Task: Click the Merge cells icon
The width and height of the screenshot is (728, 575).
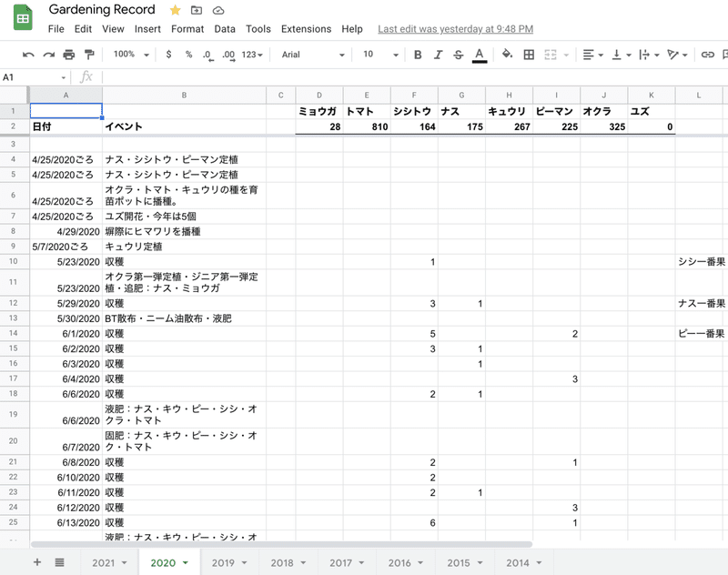Action: tap(551, 55)
